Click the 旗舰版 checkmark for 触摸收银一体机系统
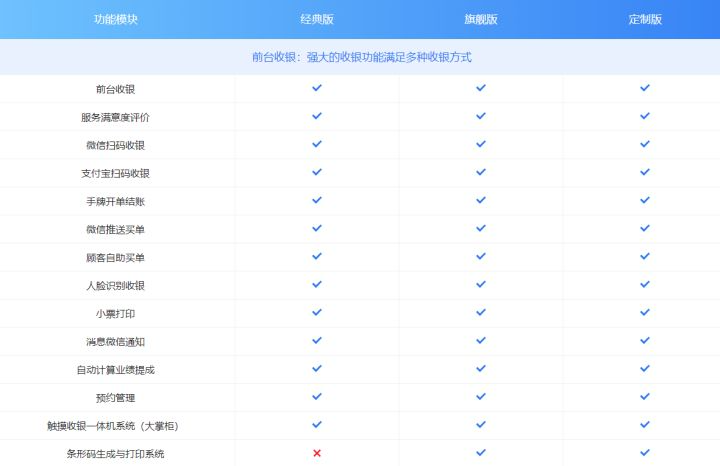Viewport: 720px width, 466px height. (x=481, y=425)
